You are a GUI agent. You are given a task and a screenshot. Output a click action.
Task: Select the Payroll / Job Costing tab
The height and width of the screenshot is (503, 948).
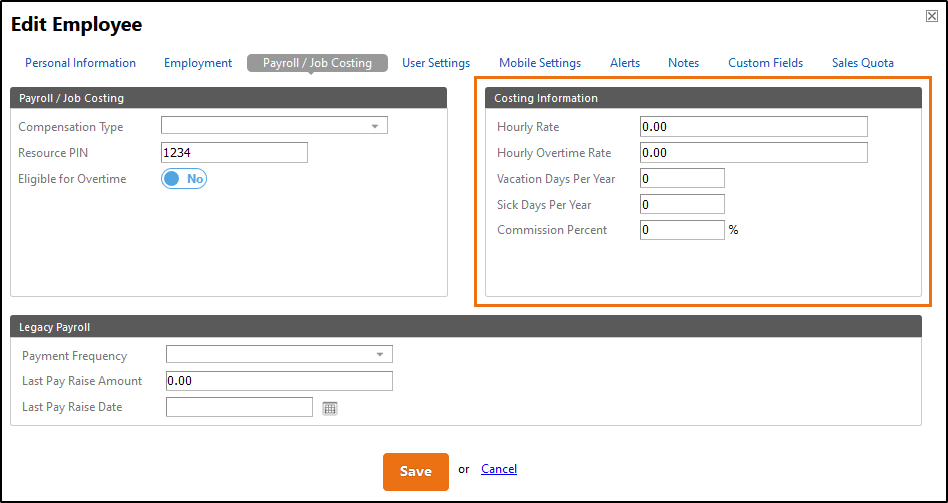coord(317,63)
